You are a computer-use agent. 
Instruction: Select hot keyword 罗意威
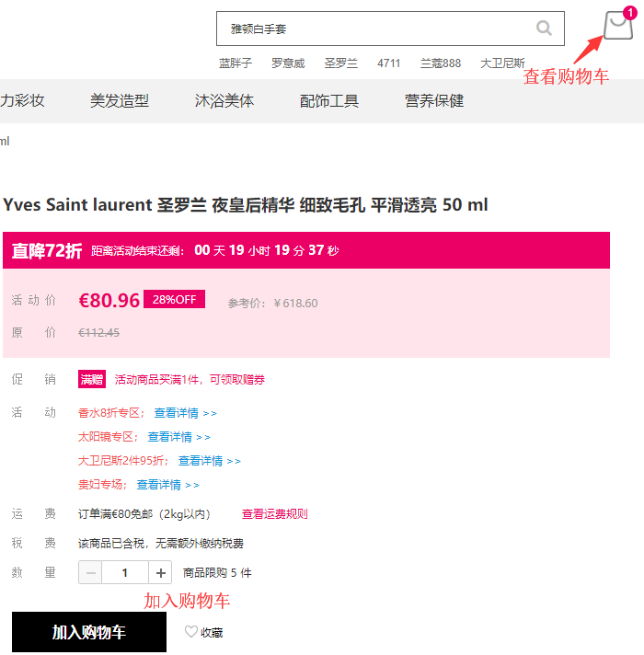coord(288,63)
